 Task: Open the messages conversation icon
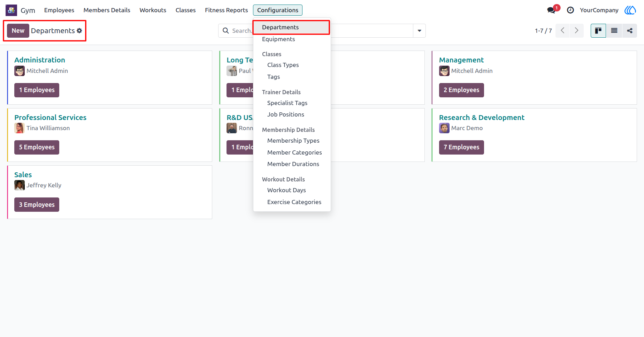click(551, 10)
